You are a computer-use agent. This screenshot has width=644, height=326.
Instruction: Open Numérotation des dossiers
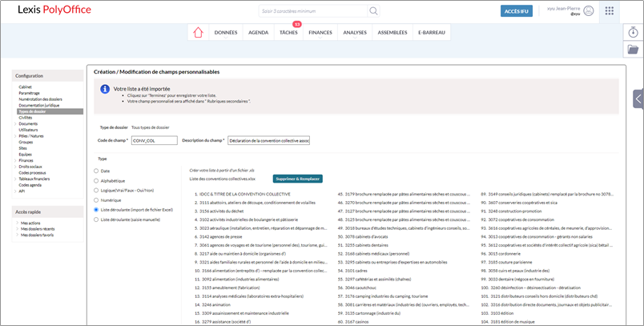(40, 99)
